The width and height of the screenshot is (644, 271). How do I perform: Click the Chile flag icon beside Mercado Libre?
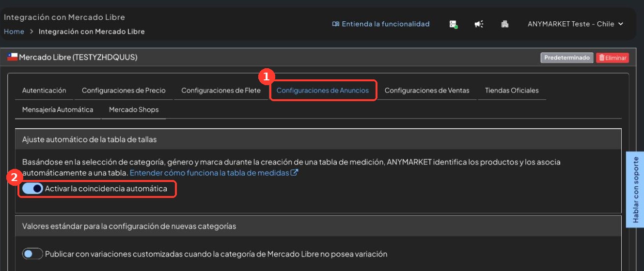(13, 57)
